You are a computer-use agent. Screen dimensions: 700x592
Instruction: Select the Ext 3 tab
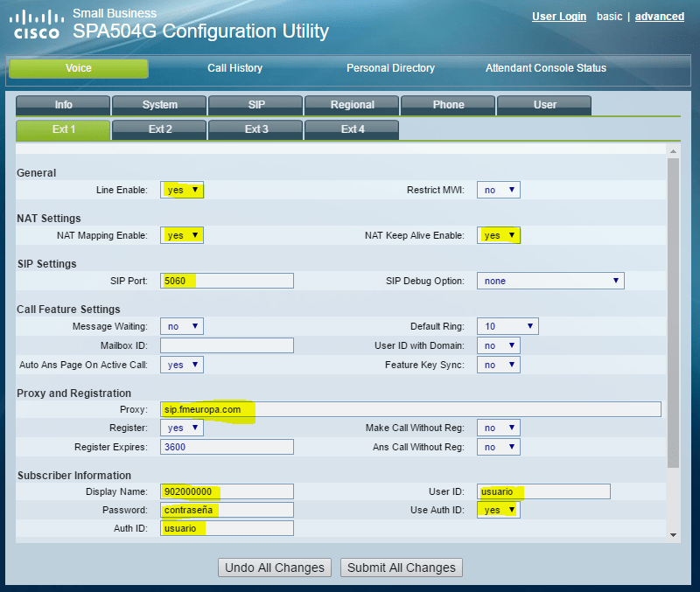tap(255, 129)
